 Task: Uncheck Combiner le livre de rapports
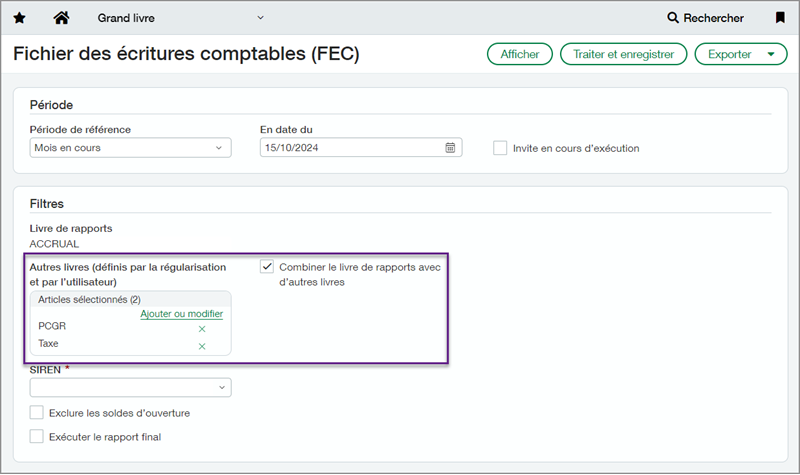click(x=267, y=267)
